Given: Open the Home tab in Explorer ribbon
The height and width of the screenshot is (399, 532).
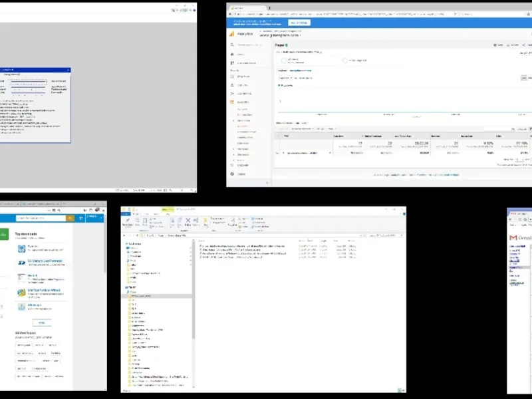Looking at the screenshot, I should 136,214.
